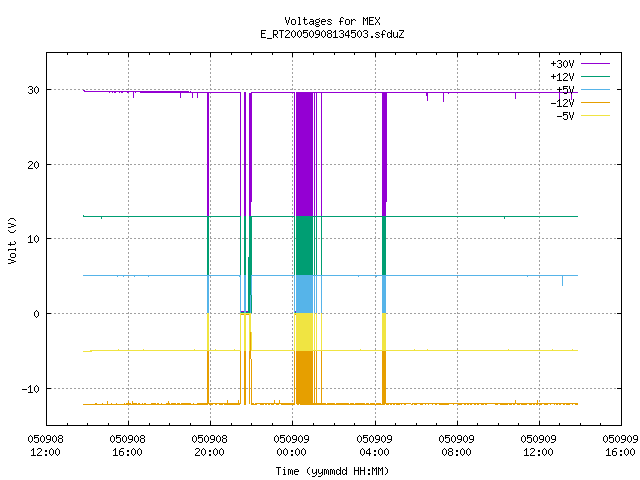Click the x-axis label 'Time (yymmdd HH:MM)'
Image resolution: width=640 pixels, height=480 pixels.
[x=332, y=471]
